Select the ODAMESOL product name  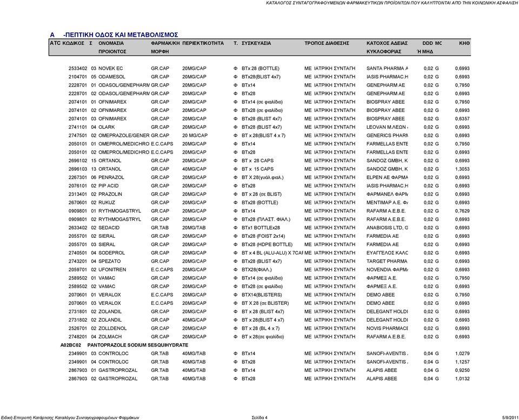[112, 77]
